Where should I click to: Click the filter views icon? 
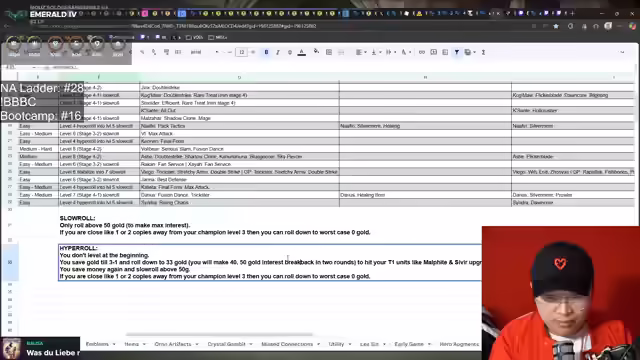468,52
